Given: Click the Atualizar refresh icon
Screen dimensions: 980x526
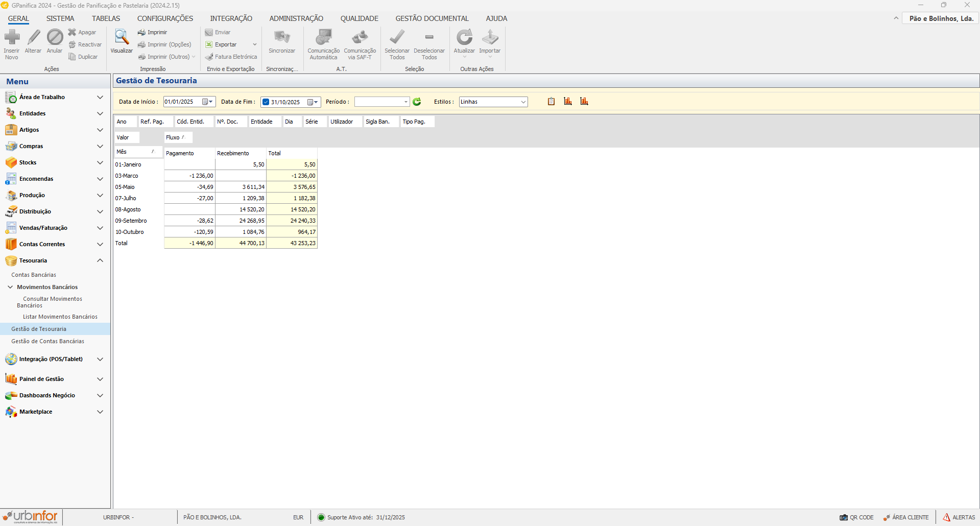Looking at the screenshot, I should [x=464, y=38].
